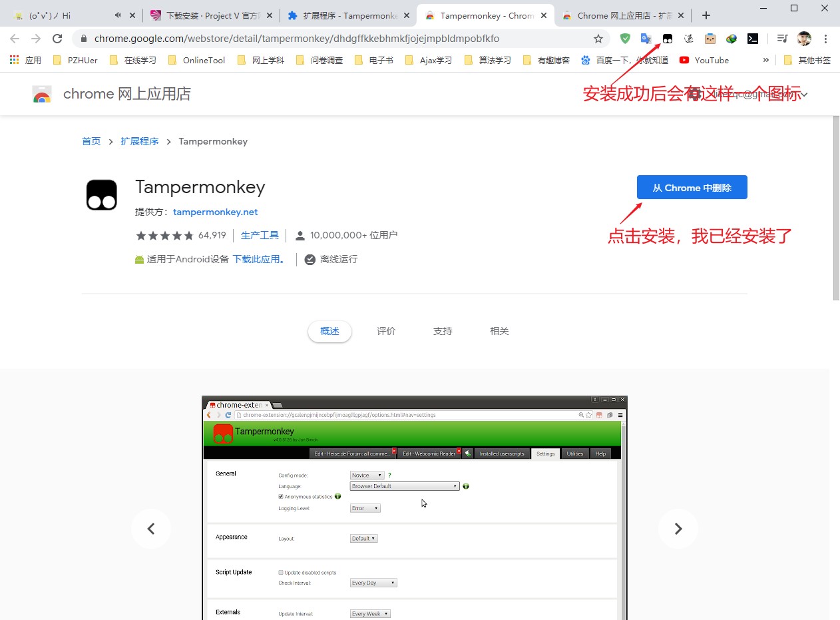Close the 扩展程序 Tampermonkey tab
Screen dimensions: 840x620
click(406, 15)
